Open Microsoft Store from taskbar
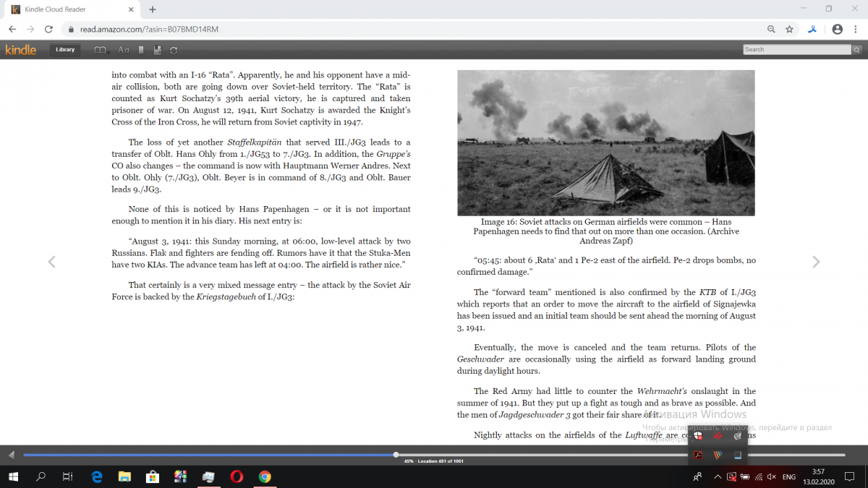 pyautogui.click(x=153, y=476)
